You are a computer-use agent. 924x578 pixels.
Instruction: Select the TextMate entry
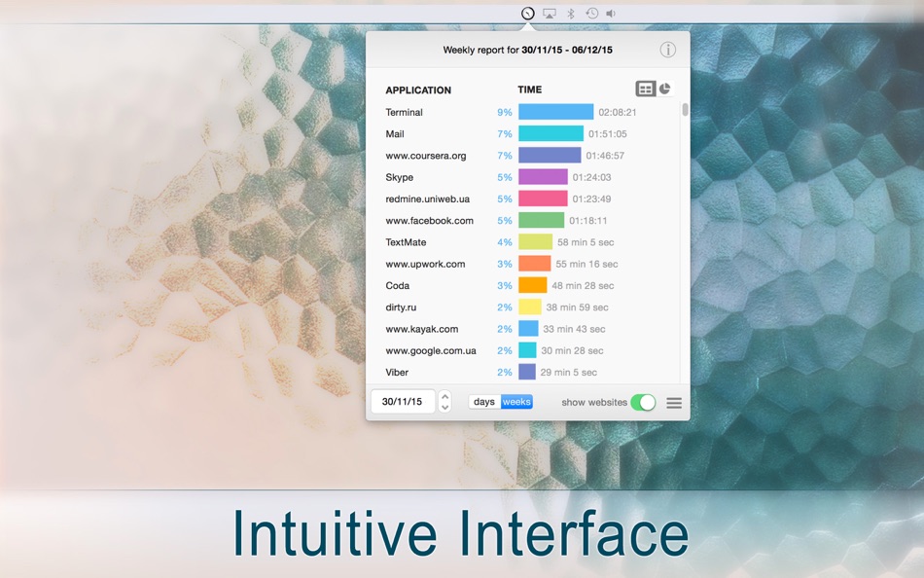(406, 242)
